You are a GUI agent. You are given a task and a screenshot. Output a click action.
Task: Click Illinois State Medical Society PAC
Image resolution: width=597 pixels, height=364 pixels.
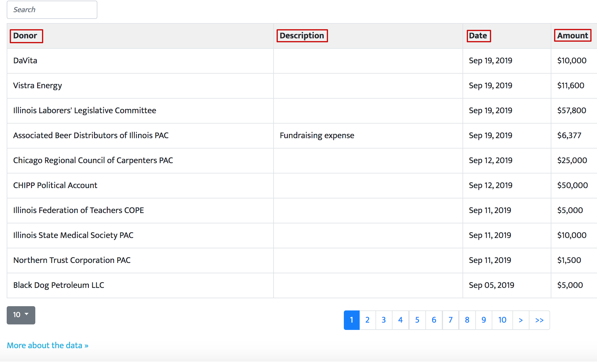coord(140,236)
